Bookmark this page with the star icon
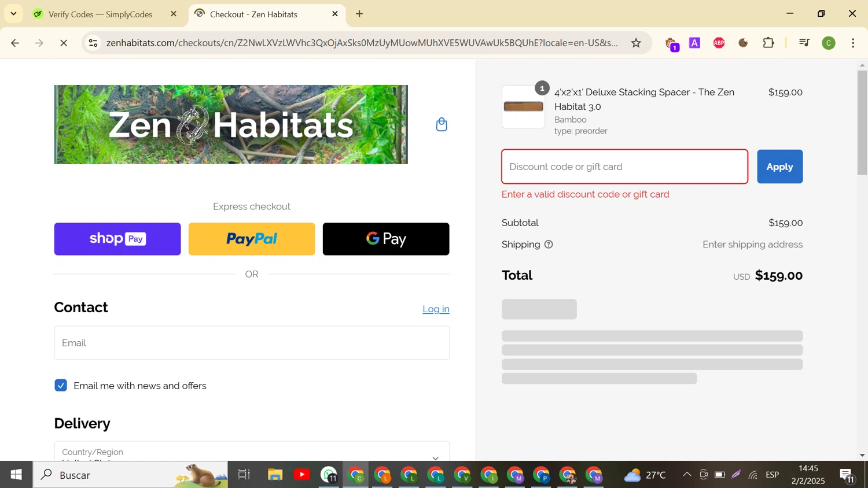Screen dimensions: 868x488 click(636, 43)
